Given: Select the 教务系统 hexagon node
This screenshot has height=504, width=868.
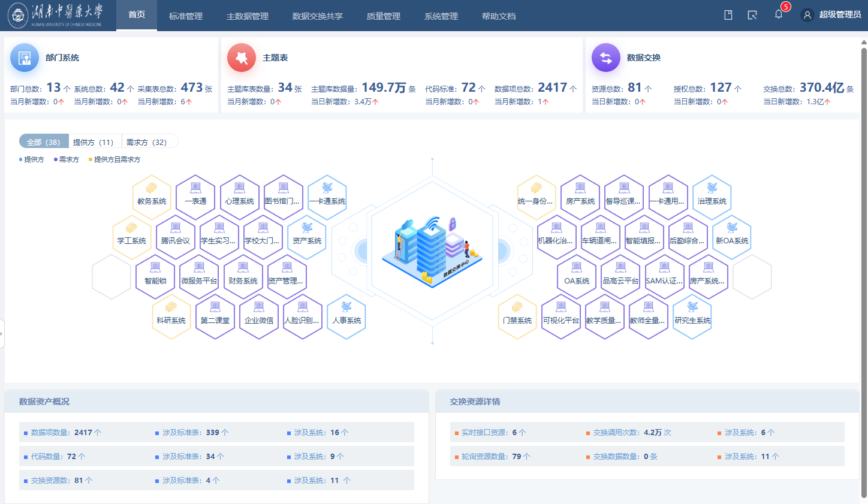Looking at the screenshot, I should click(152, 195).
